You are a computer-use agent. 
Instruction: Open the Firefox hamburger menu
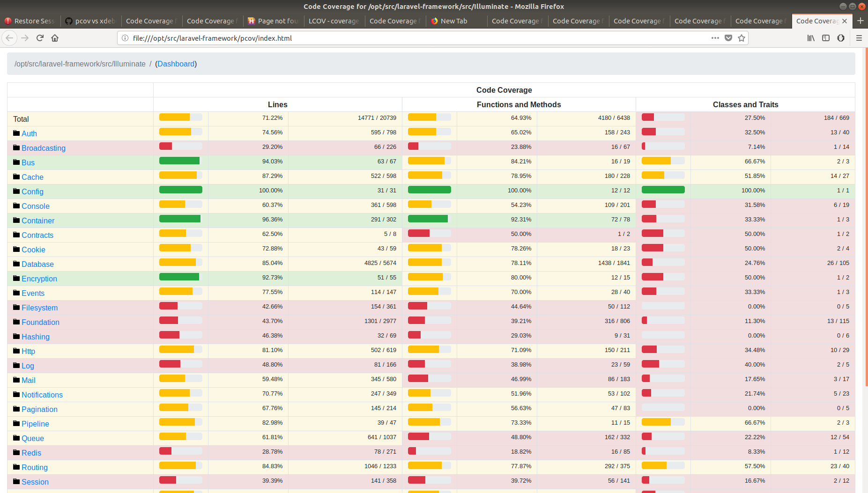point(859,38)
